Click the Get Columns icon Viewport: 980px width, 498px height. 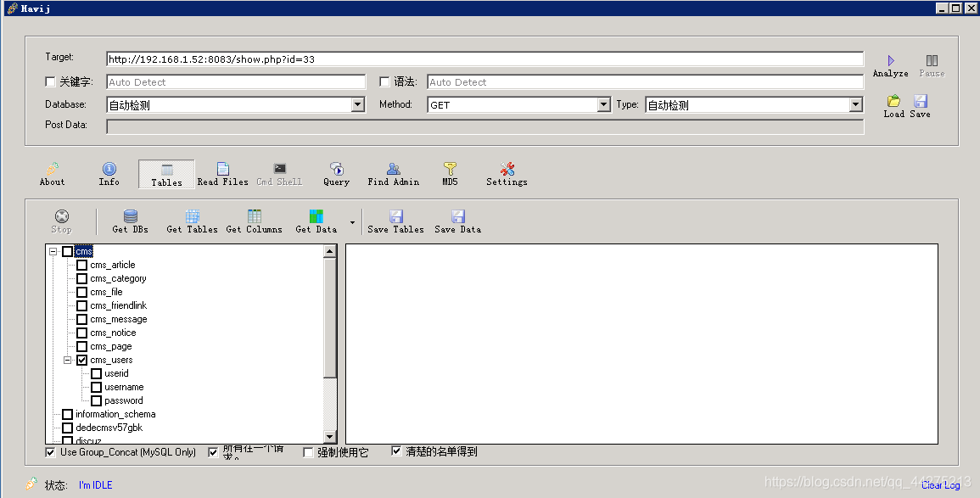tap(255, 216)
